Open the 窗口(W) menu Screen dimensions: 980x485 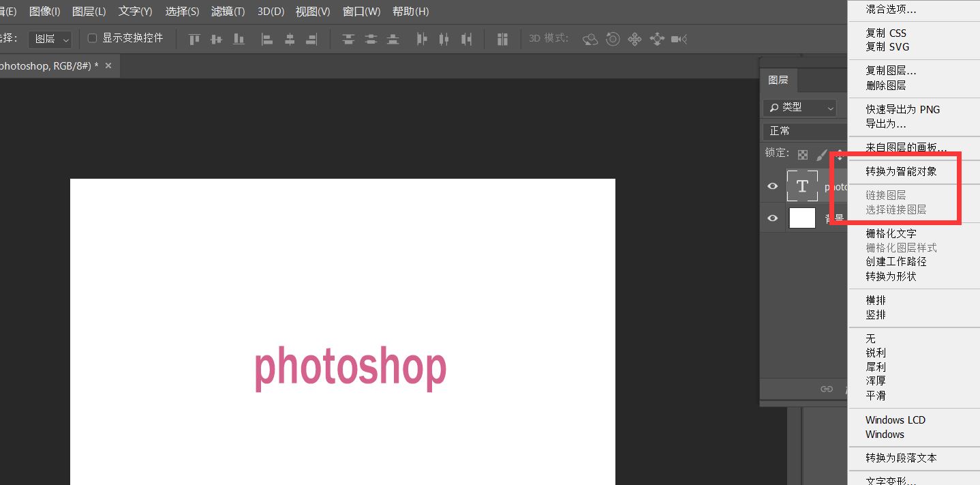pyautogui.click(x=361, y=12)
